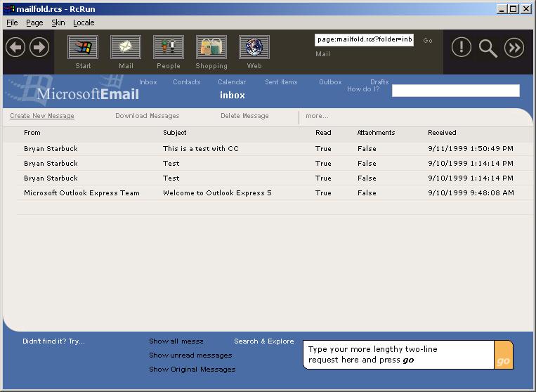Click the Microsoft Email logo
Image resolution: width=536 pixels, height=392 pixels.
(x=88, y=93)
